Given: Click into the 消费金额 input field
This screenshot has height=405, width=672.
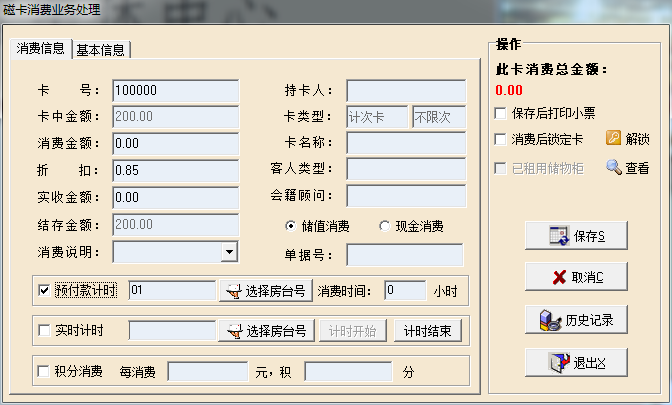Looking at the screenshot, I should pos(175,143).
